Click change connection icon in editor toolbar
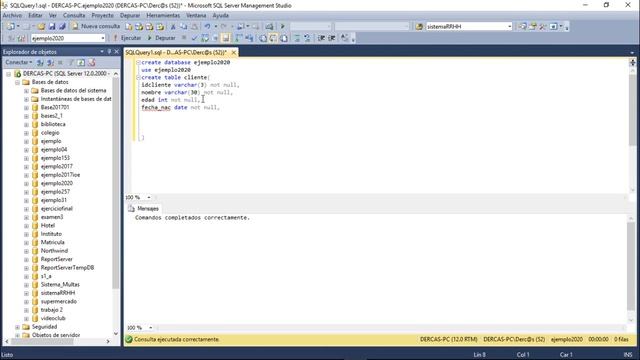Image resolution: width=640 pixels, height=360 pixels. (21, 38)
